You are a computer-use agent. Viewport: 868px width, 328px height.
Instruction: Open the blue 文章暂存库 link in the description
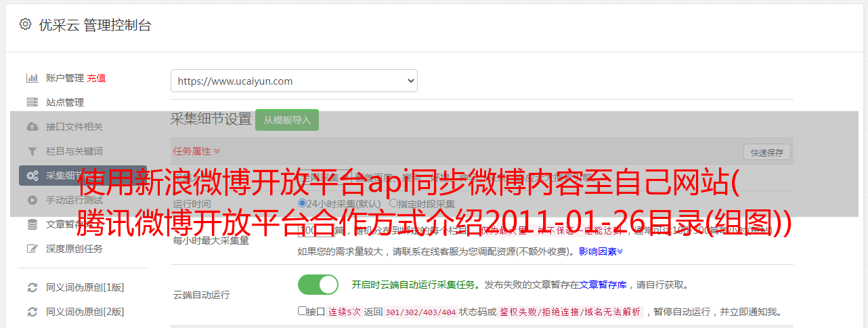click(603, 285)
